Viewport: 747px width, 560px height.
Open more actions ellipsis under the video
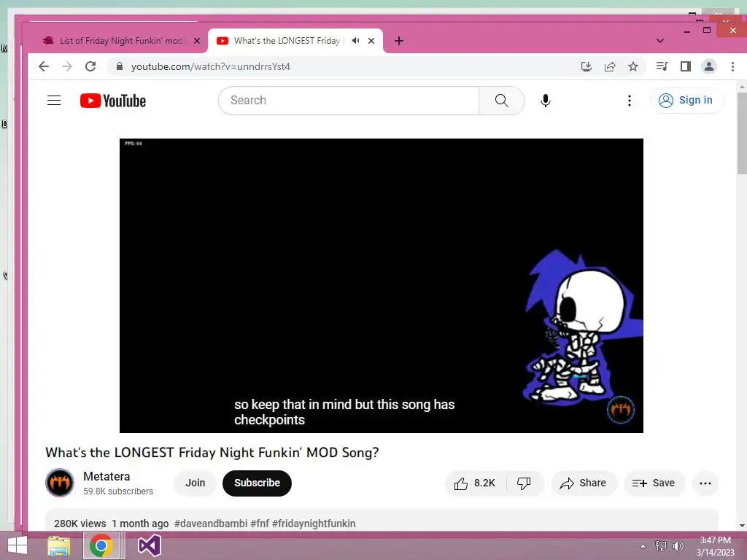point(705,483)
